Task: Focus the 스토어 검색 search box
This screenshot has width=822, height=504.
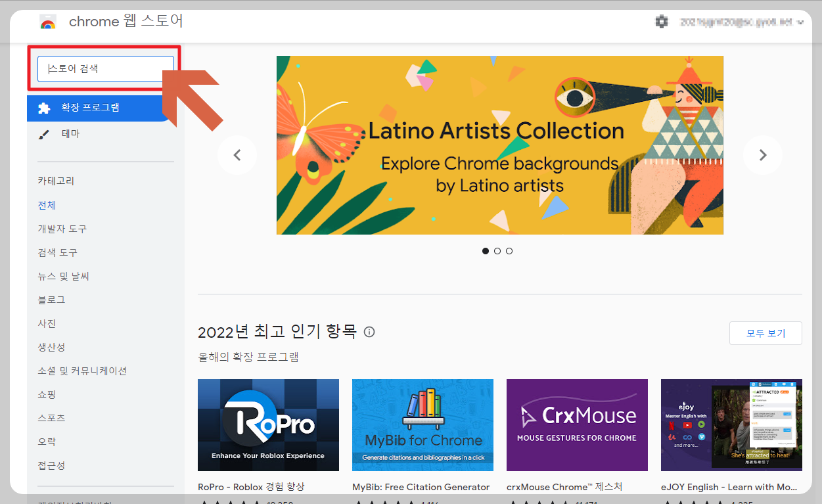Action: [x=106, y=68]
